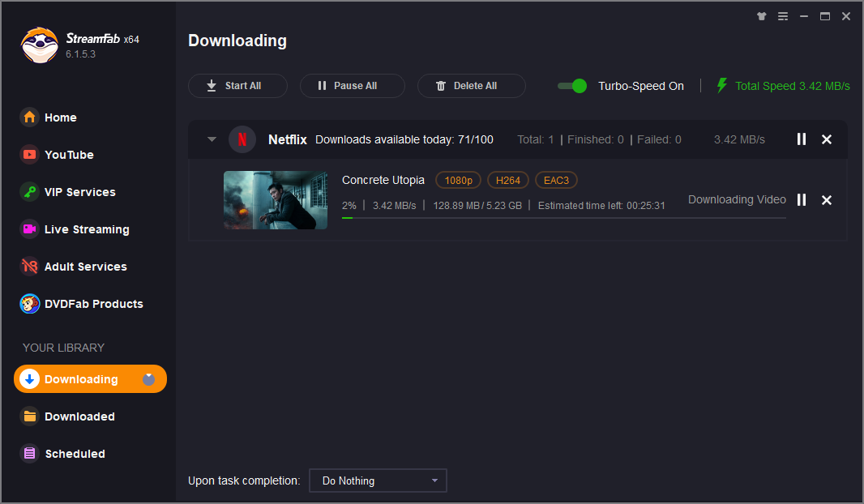Remove the Netflix download group
Viewport: 864px width, 504px height.
[x=827, y=139]
